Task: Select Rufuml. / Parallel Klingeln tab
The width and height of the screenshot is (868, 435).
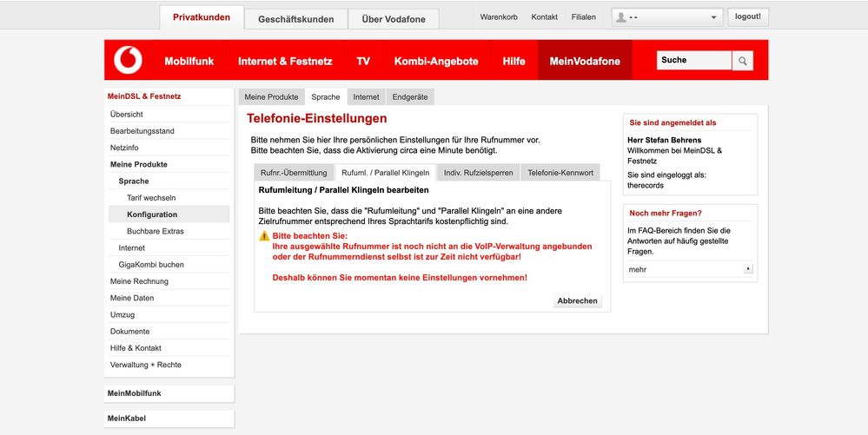Action: coord(385,173)
